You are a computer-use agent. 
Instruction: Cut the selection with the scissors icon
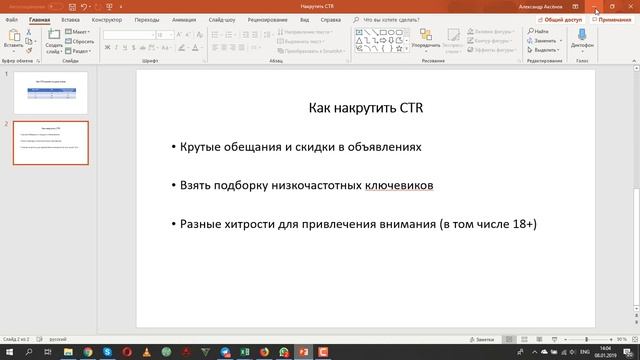tap(29, 32)
